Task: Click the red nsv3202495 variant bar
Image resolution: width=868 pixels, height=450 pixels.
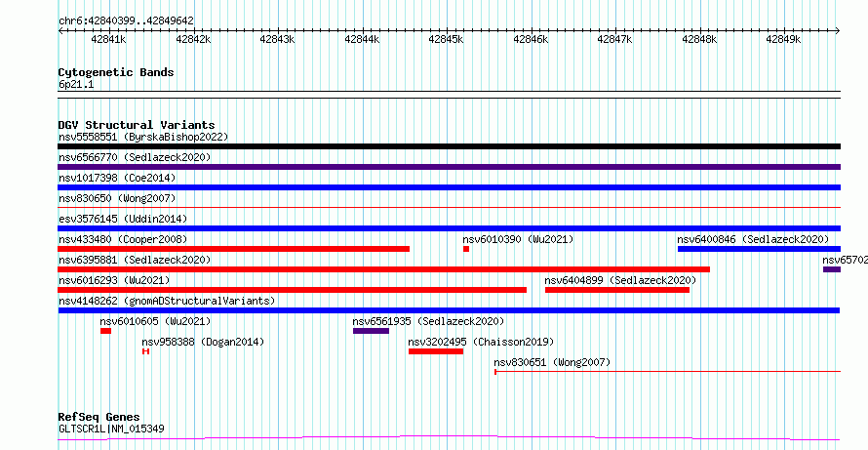Action: pyautogui.click(x=436, y=351)
